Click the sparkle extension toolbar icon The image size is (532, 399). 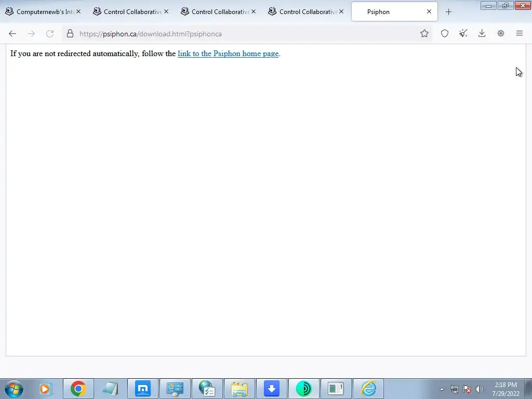click(463, 33)
